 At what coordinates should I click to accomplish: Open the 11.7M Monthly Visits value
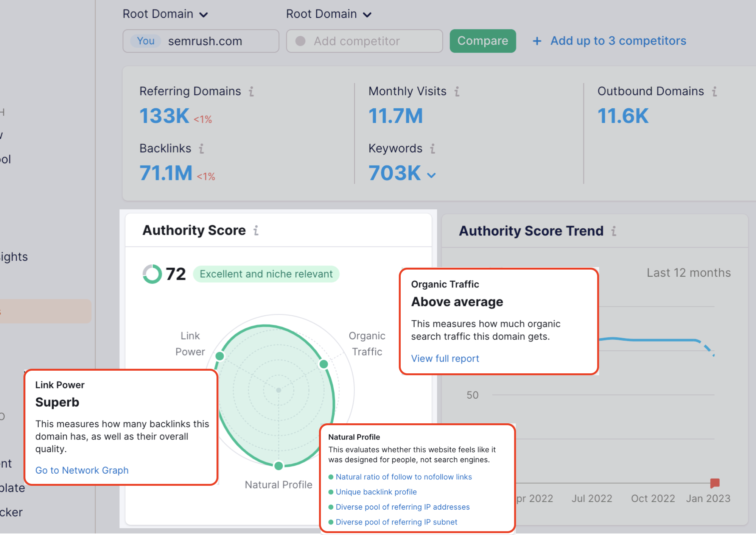coord(395,115)
